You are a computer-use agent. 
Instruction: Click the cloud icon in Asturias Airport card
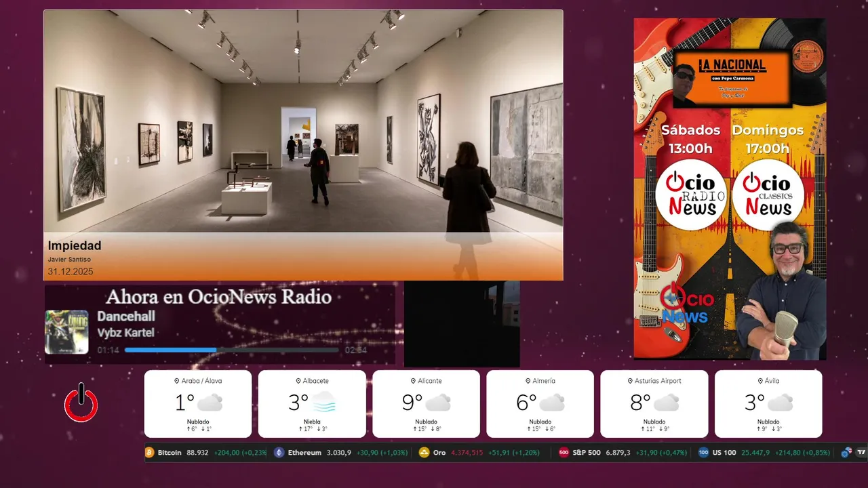point(666,403)
